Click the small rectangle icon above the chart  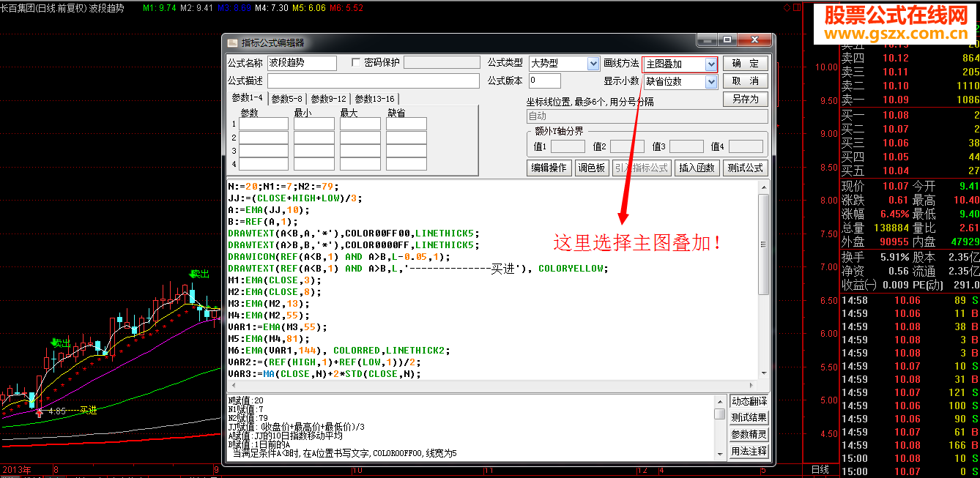pyautogui.click(x=797, y=7)
